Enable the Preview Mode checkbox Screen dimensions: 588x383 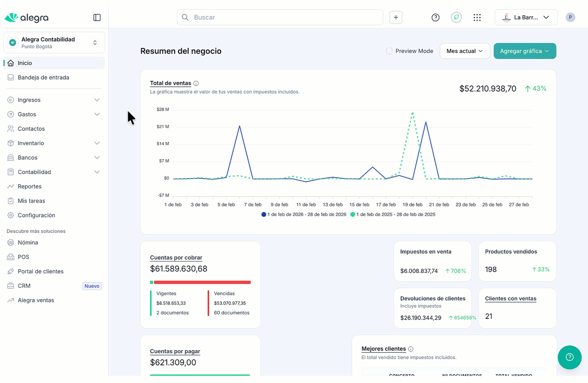point(389,51)
